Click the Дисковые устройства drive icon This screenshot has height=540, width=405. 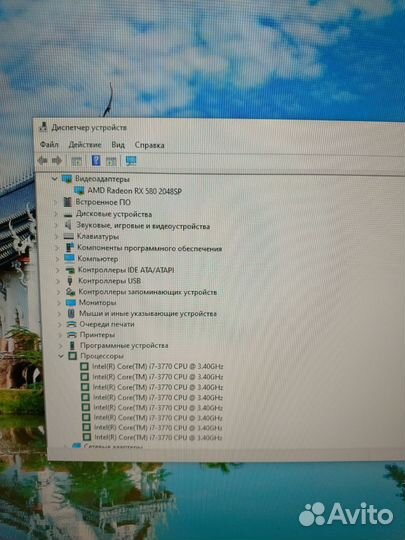click(68, 215)
